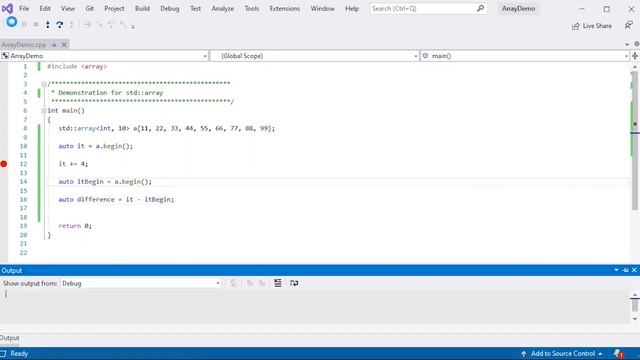Open the Window menu

pyautogui.click(x=322, y=8)
